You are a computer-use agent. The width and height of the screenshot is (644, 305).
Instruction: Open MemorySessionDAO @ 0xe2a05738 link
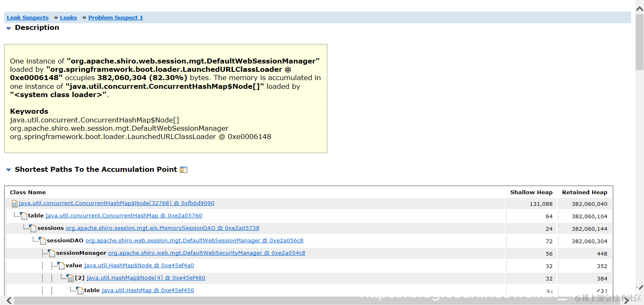pos(162,228)
